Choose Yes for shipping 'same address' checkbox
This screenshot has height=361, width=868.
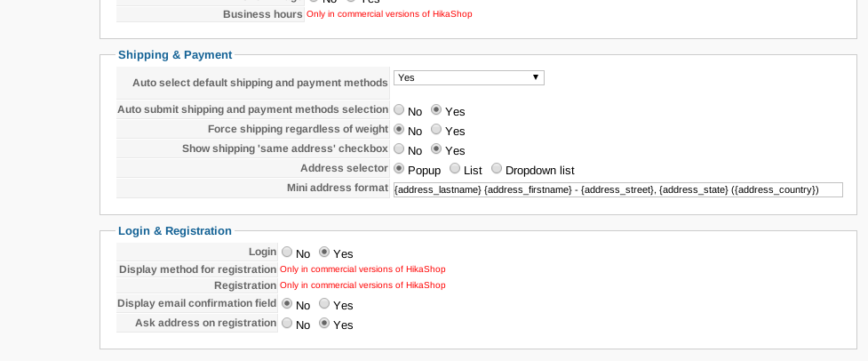(436, 150)
